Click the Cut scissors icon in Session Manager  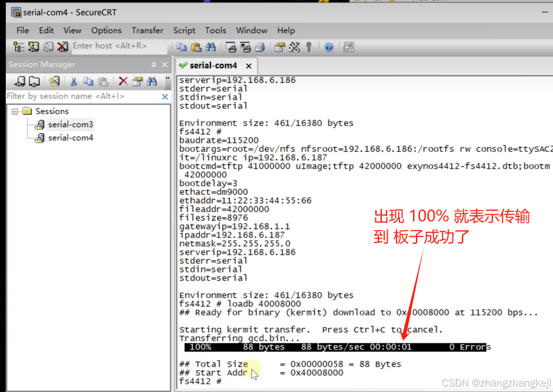coord(74,81)
